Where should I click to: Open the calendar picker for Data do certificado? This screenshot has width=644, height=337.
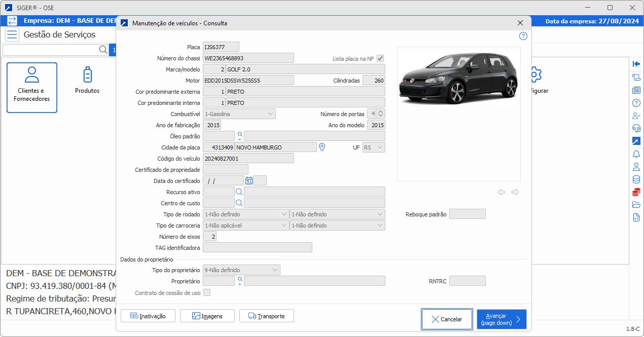pyautogui.click(x=248, y=181)
